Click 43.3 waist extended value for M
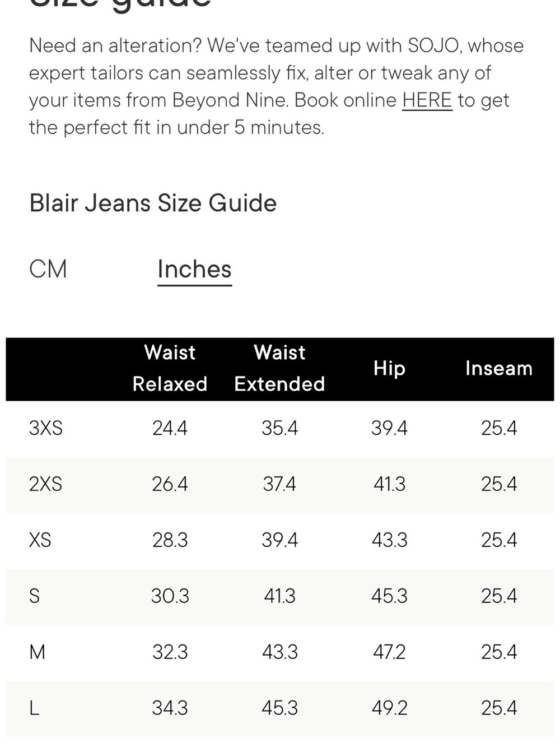This screenshot has width=560, height=747. [x=279, y=652]
